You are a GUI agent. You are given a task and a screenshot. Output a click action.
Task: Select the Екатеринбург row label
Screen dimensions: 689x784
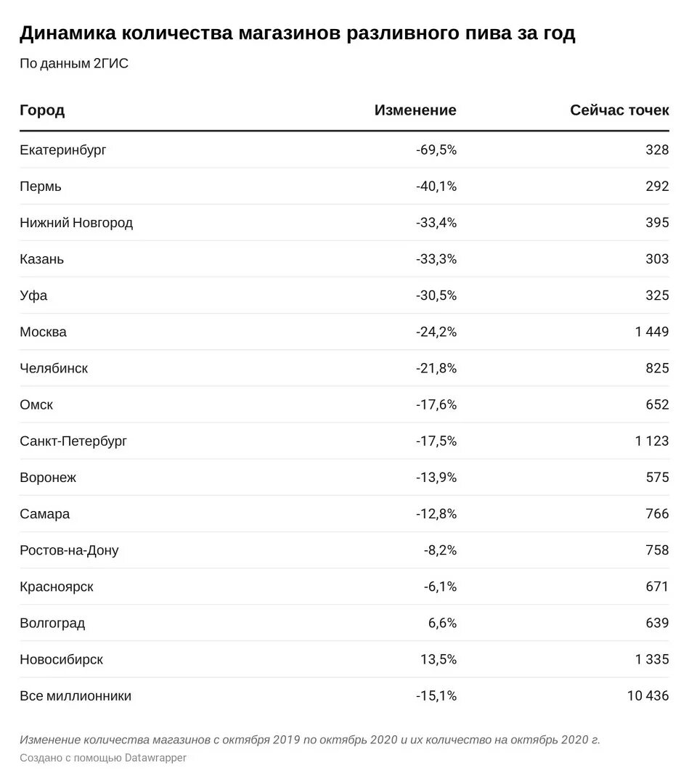click(63, 150)
